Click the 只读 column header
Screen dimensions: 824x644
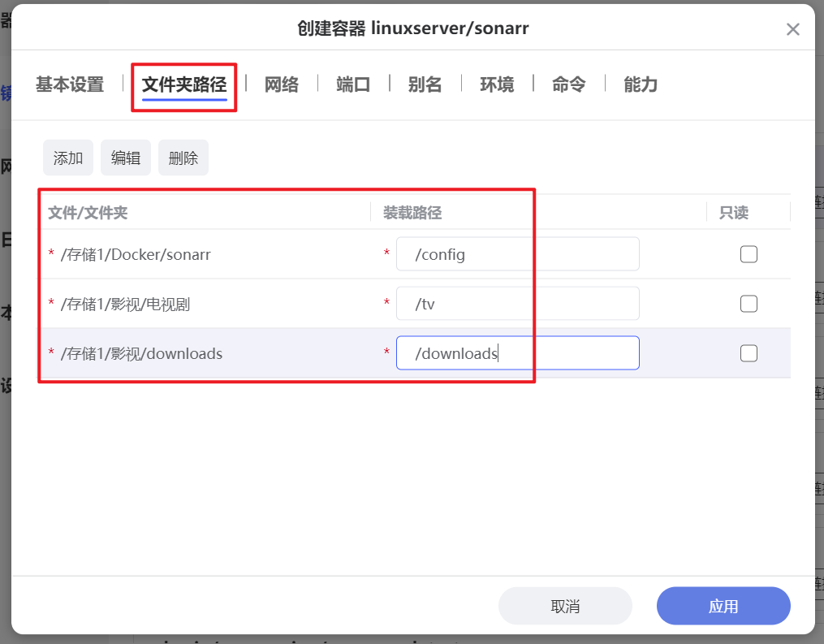[x=734, y=213]
